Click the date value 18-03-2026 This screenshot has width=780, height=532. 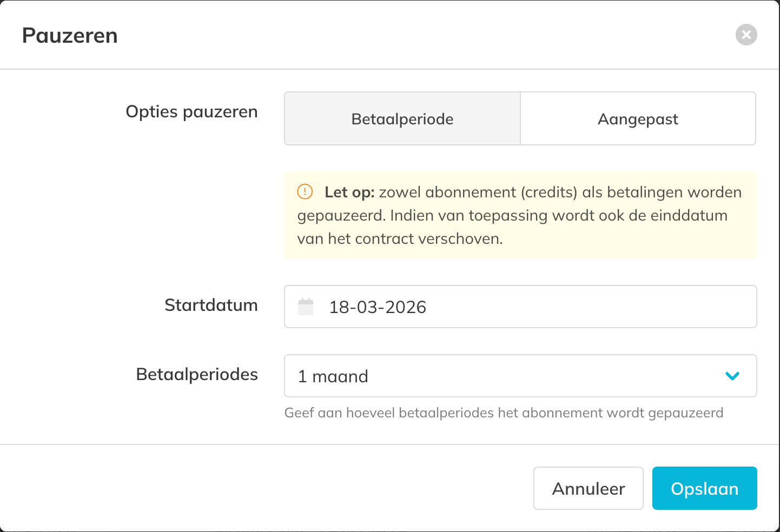click(x=378, y=307)
